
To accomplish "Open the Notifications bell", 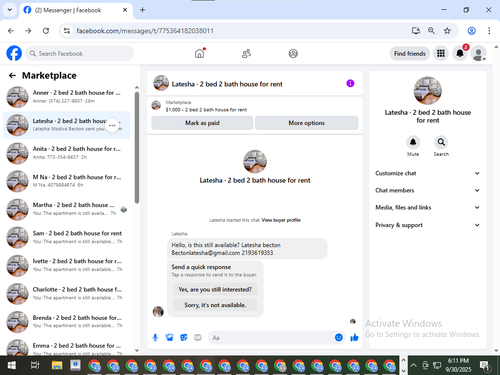I will coord(460,53).
